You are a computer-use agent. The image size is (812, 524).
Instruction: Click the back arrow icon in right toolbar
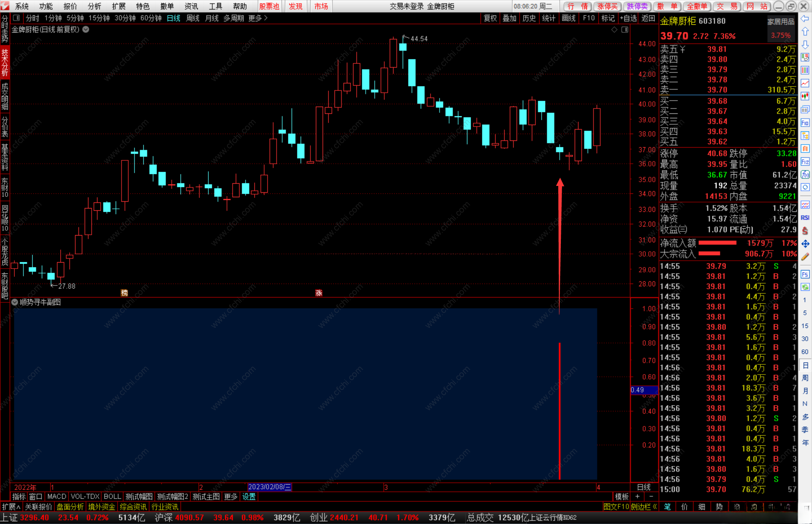[805, 19]
